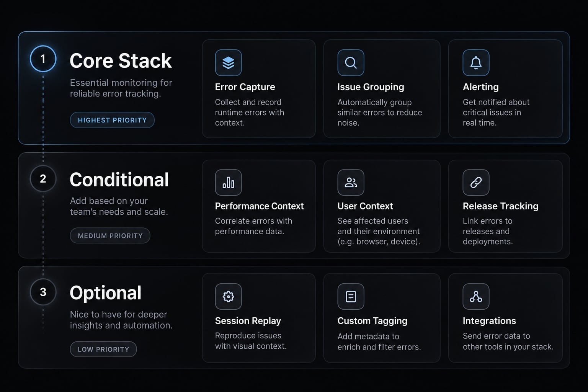Click the Release Tracking card title
This screenshot has width=588, height=392.
point(500,206)
